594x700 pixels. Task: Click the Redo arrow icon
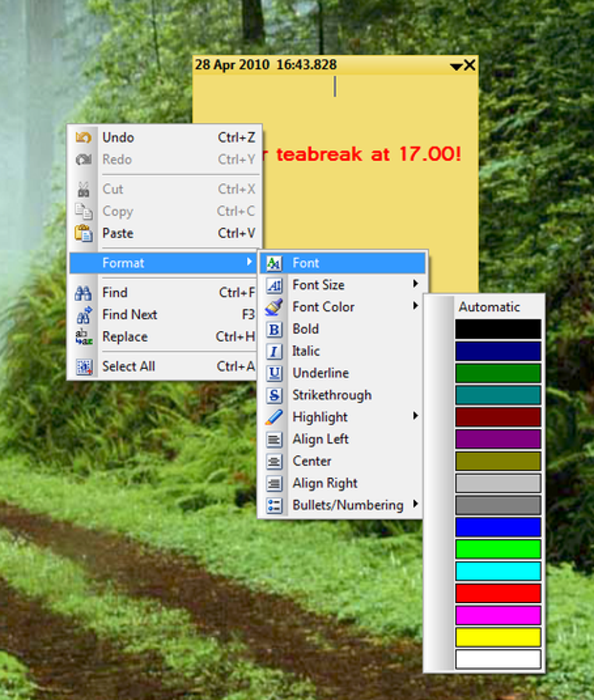point(84,160)
